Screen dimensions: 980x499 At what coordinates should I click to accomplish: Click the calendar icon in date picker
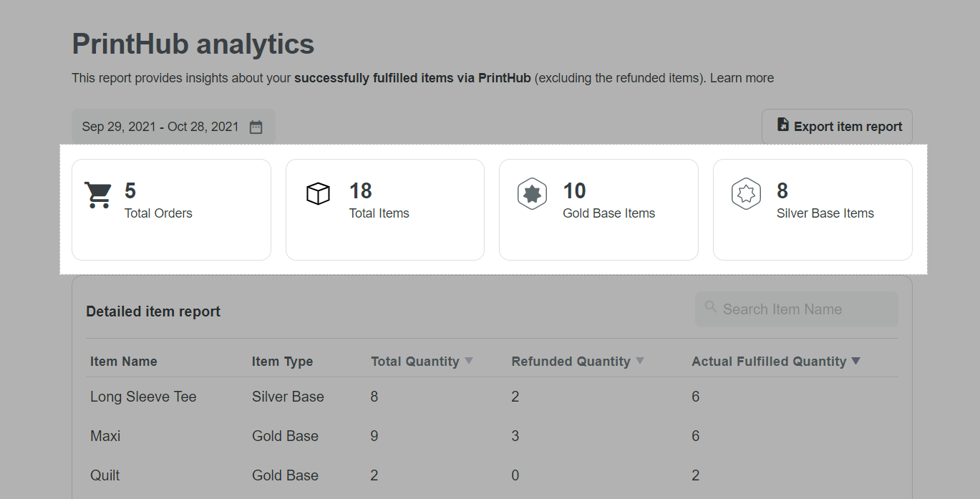[256, 127]
